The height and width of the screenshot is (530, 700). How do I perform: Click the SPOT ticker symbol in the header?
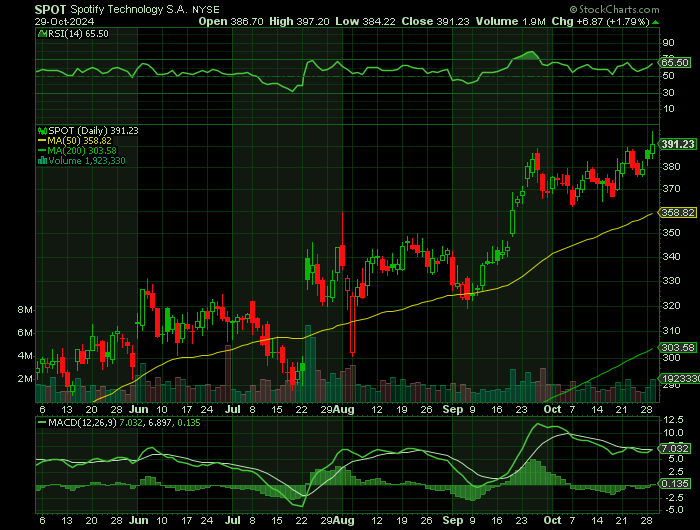pyautogui.click(x=50, y=9)
